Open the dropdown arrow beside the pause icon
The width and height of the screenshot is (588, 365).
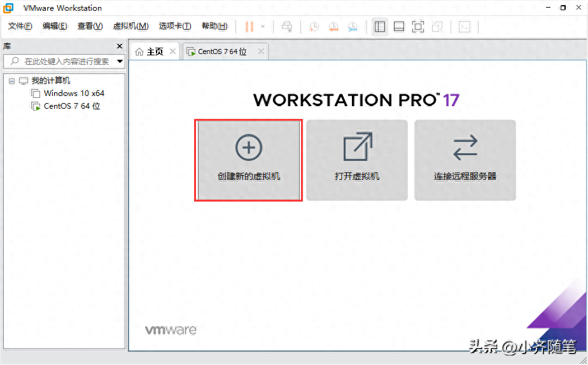pyautogui.click(x=263, y=27)
